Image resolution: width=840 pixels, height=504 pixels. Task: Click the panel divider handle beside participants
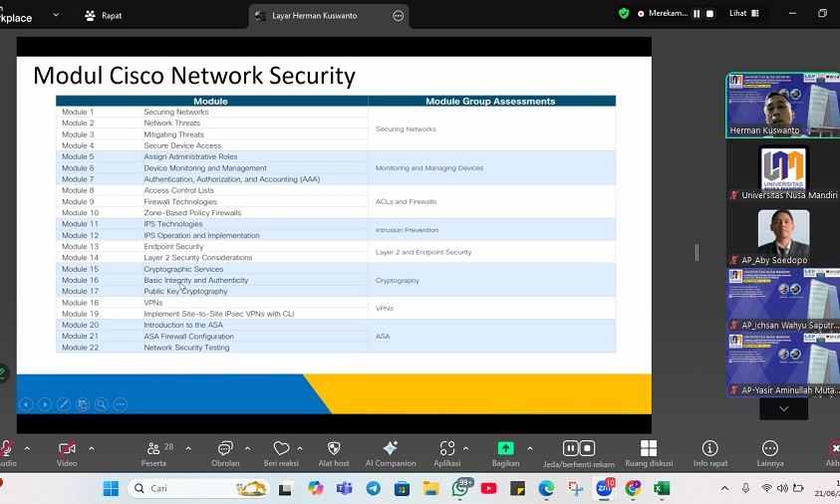[x=697, y=252]
